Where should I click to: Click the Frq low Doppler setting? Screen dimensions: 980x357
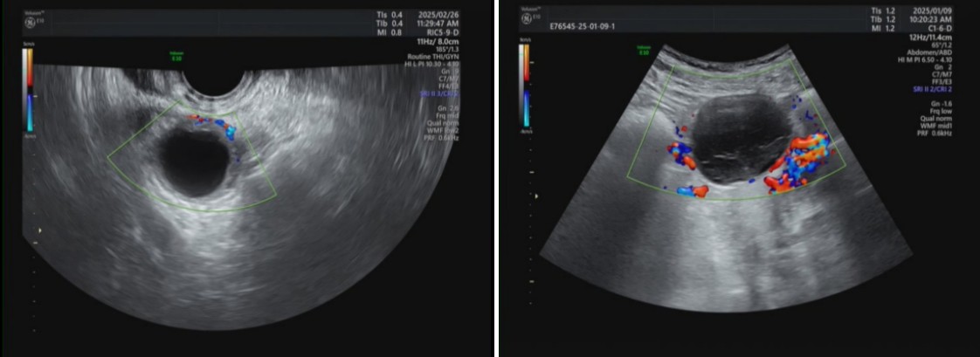(941, 111)
